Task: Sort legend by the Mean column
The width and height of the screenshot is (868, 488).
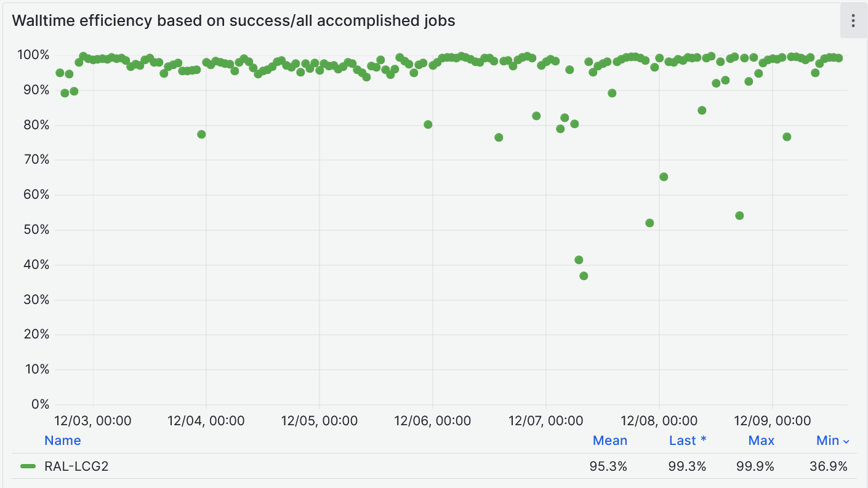Action: (x=609, y=441)
